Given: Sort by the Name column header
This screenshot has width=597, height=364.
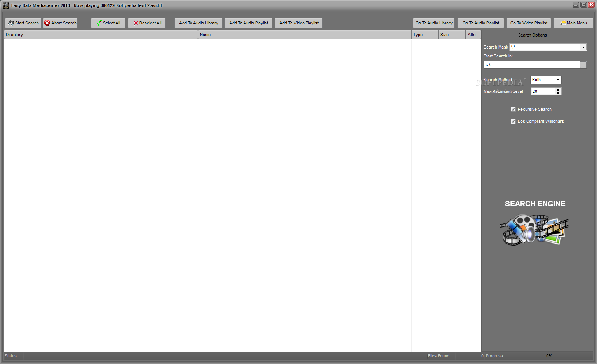Looking at the screenshot, I should click(x=305, y=35).
